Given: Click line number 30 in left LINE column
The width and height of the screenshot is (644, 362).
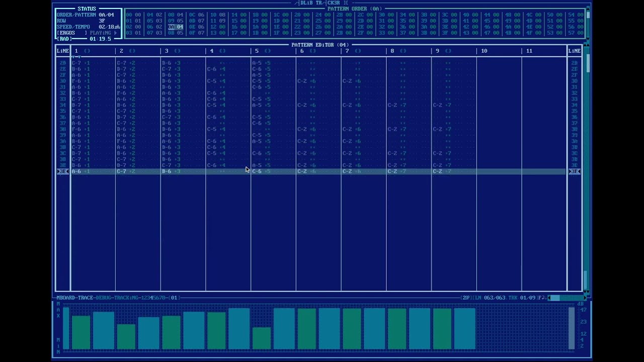Looking at the screenshot, I should pyautogui.click(x=63, y=81).
